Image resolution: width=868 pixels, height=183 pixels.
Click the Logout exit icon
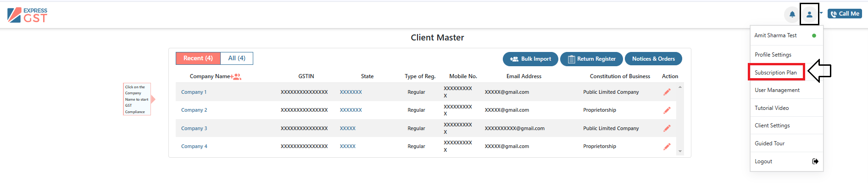(815, 161)
